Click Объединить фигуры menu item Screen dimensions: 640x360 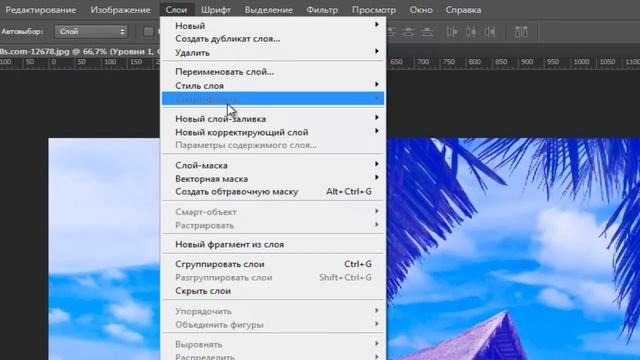tap(273, 324)
